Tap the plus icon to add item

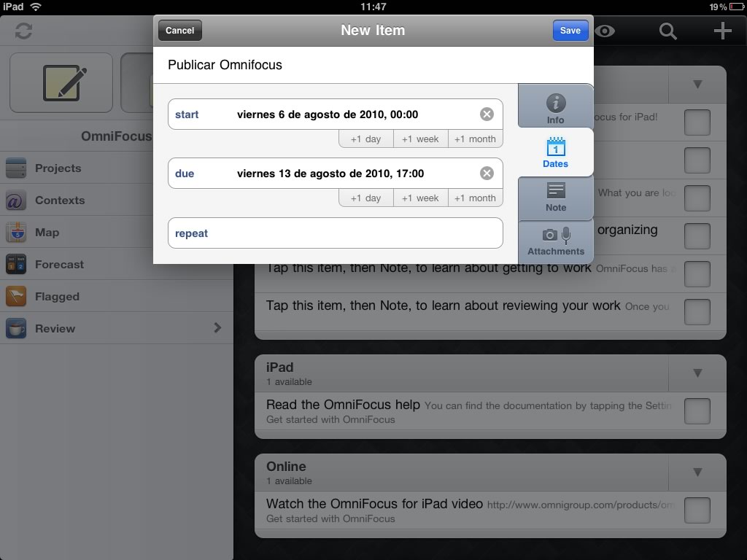coord(722,31)
